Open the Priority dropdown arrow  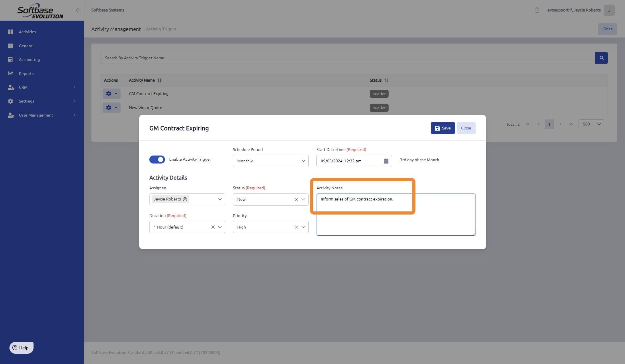tap(303, 227)
